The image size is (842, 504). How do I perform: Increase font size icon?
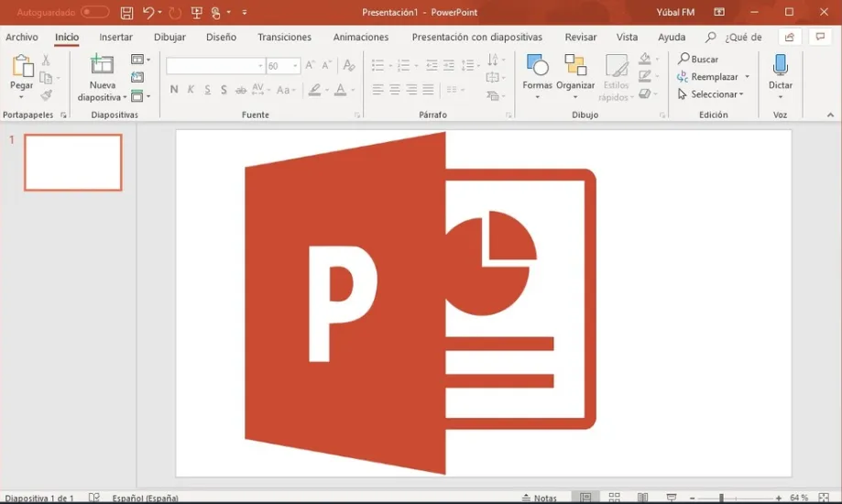click(x=310, y=66)
